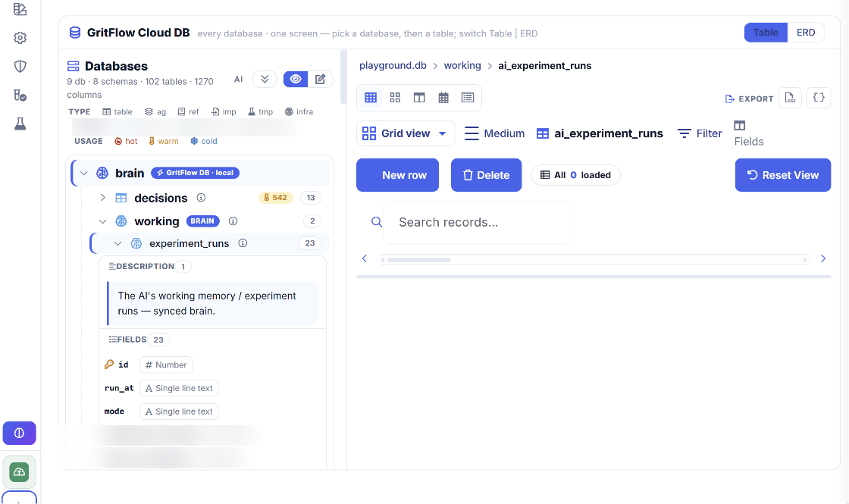Show info for working schema

233,221
